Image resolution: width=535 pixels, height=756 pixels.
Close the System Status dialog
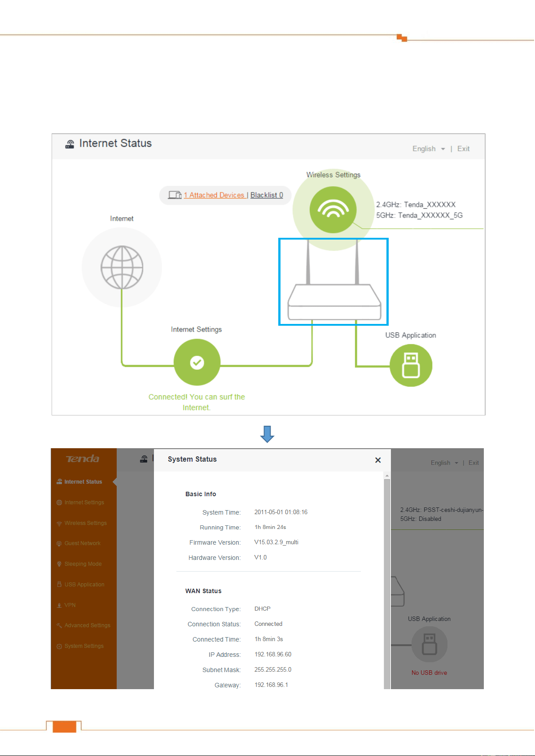[x=378, y=460]
